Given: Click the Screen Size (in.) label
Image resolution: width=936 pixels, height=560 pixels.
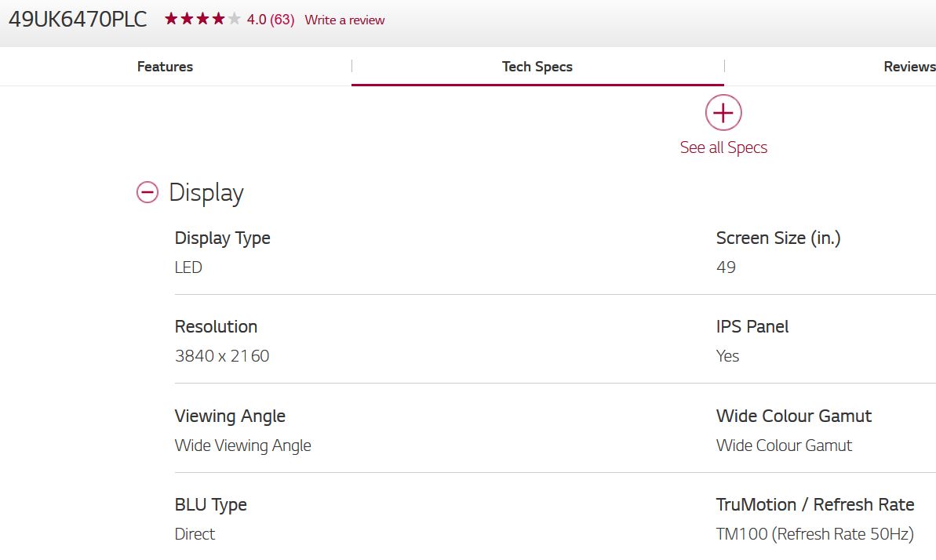Looking at the screenshot, I should (x=778, y=238).
